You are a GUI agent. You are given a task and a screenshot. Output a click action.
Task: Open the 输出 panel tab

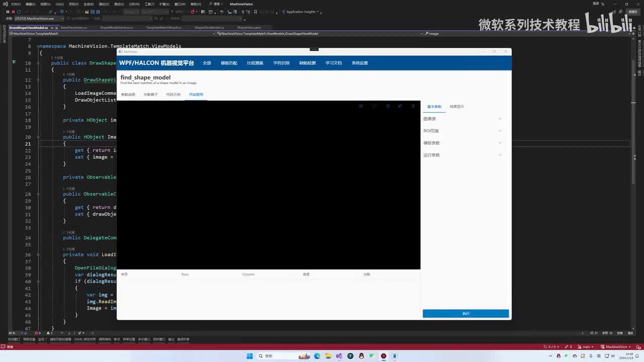(x=171, y=339)
